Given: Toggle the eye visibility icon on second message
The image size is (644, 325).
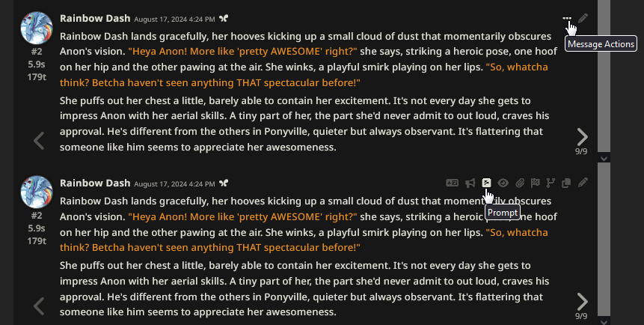Looking at the screenshot, I should tap(503, 182).
